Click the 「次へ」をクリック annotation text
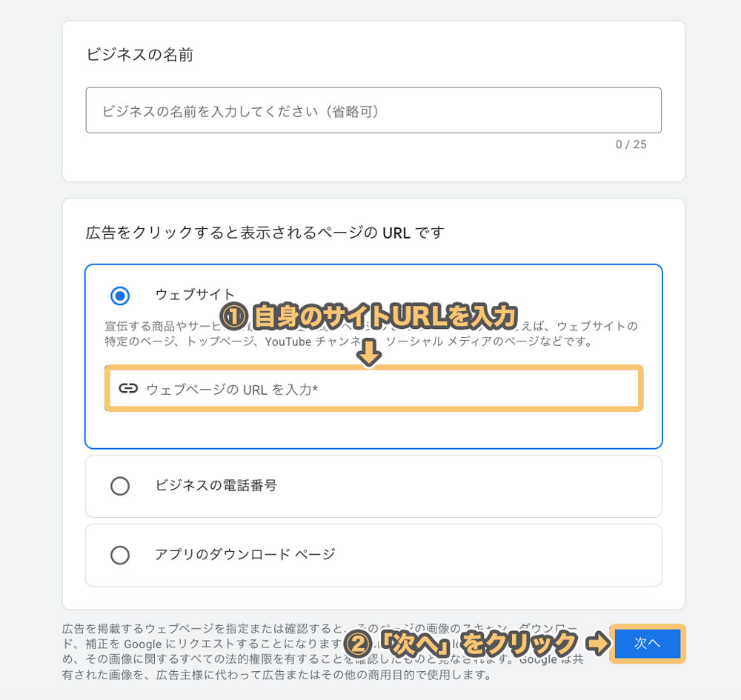The width and height of the screenshot is (741, 700). [478, 643]
